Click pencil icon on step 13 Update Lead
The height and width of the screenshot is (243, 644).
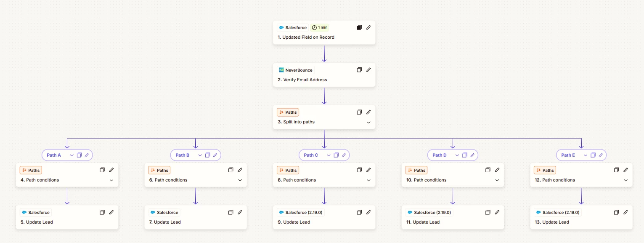pyautogui.click(x=625, y=212)
